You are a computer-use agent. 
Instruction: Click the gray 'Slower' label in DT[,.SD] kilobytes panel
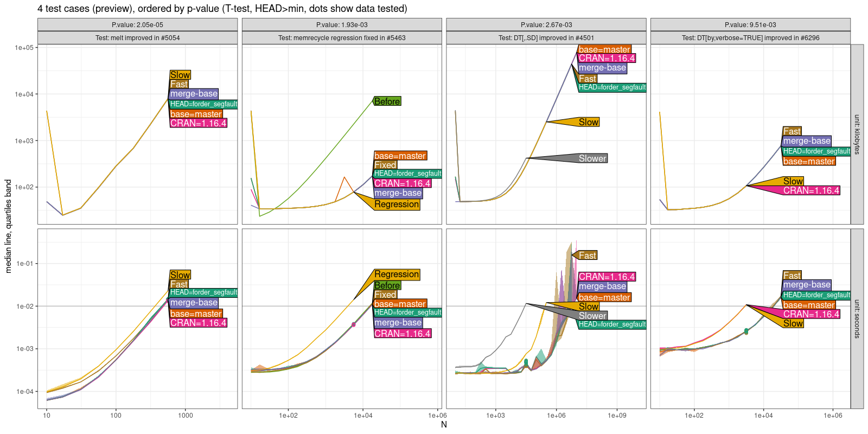pyautogui.click(x=592, y=158)
